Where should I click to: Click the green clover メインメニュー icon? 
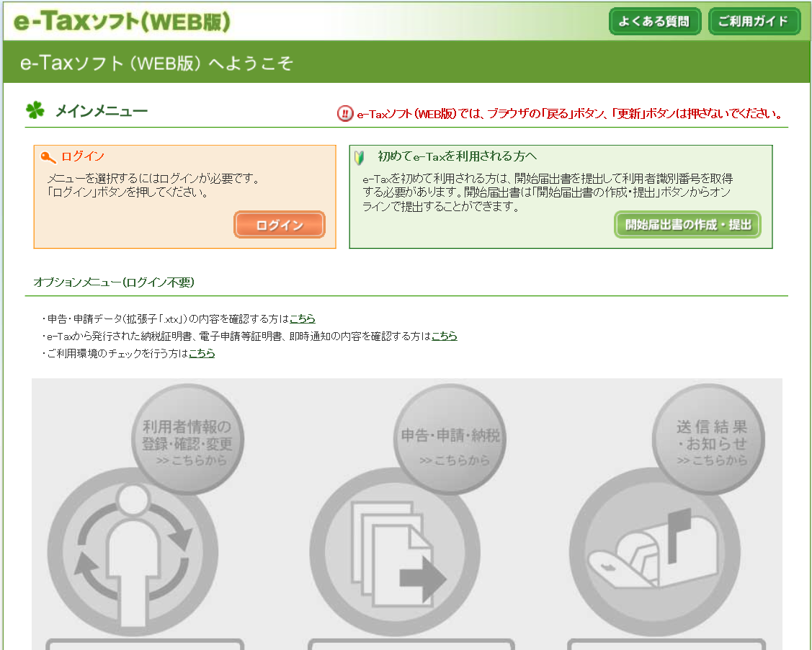35,110
